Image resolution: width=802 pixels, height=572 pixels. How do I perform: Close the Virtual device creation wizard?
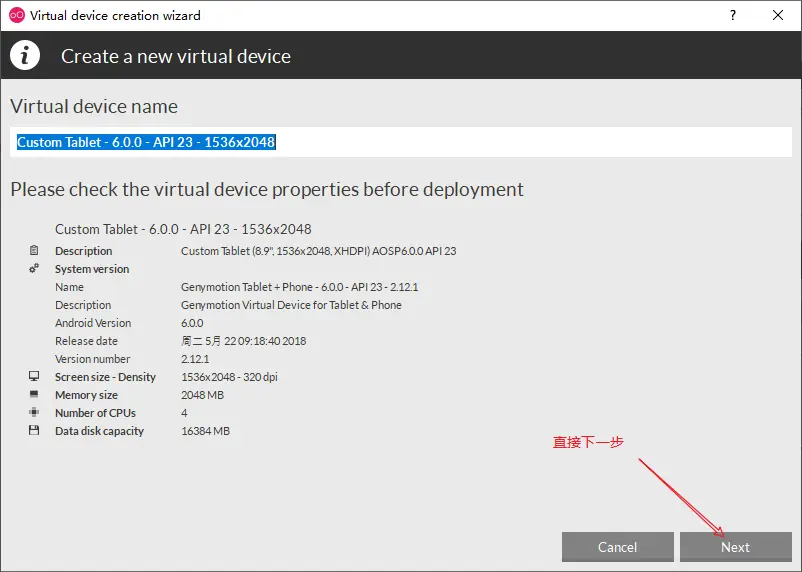(x=778, y=15)
